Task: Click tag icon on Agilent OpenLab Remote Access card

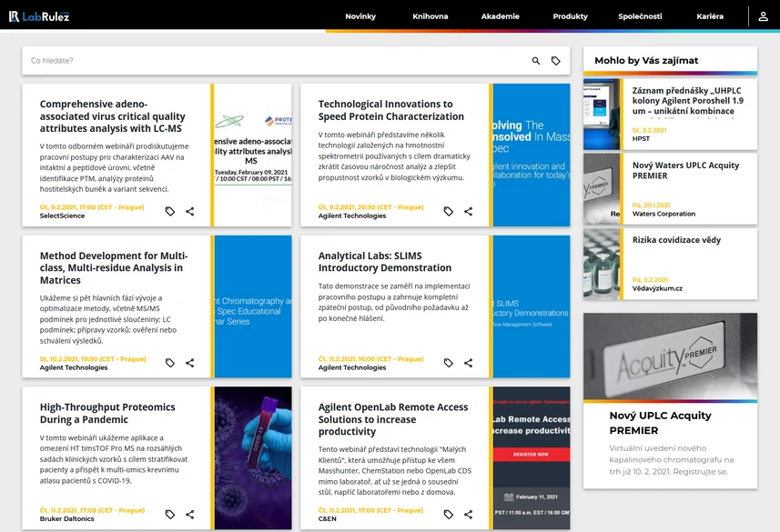Action: coord(448,515)
